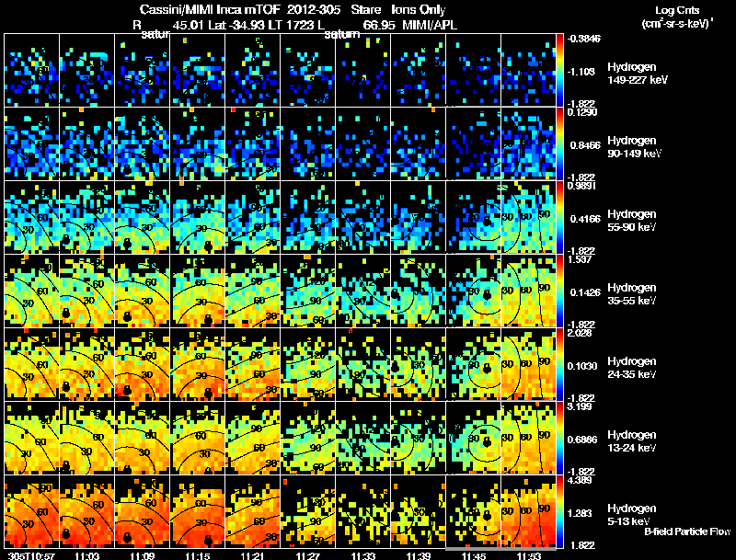Click the color bar for Hydrogen 35-55 keV
This screenshot has height=560, width=736.
click(559, 291)
